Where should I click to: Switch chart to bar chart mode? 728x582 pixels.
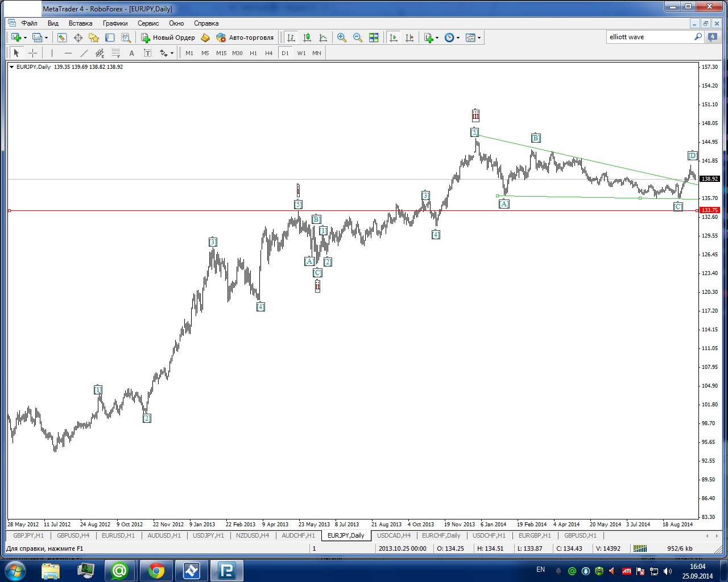coord(291,38)
